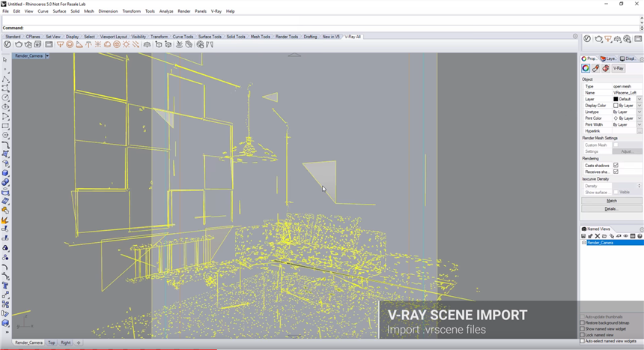Click the Default layer color swatch
This screenshot has height=350, width=644.
pos(616,99)
